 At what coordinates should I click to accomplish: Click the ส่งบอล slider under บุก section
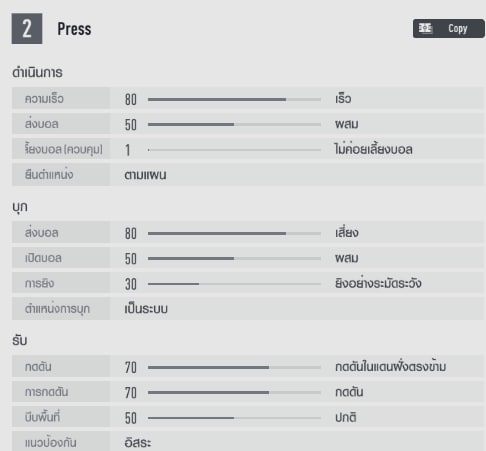coord(234,233)
